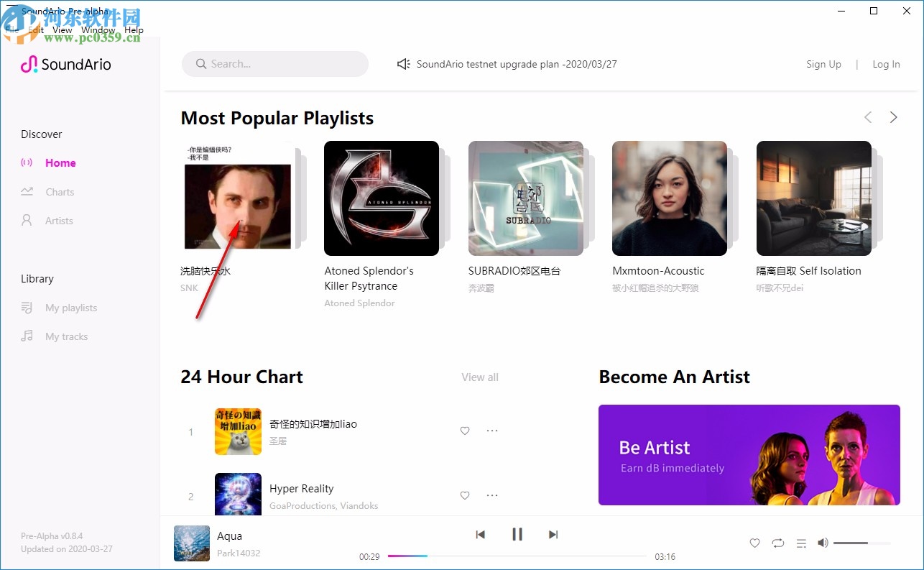Click the Hyper Reality track artwork

pos(238,495)
